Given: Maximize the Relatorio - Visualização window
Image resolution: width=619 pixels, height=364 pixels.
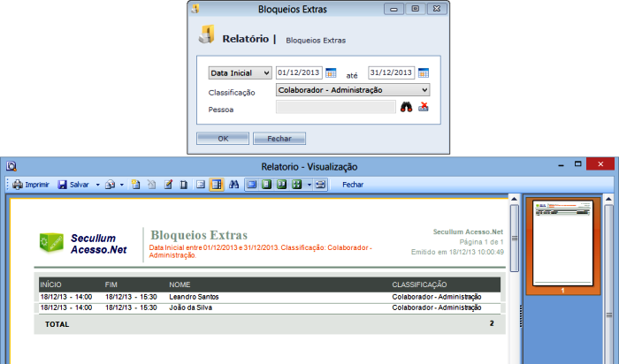Looking at the screenshot, I should point(578,164).
